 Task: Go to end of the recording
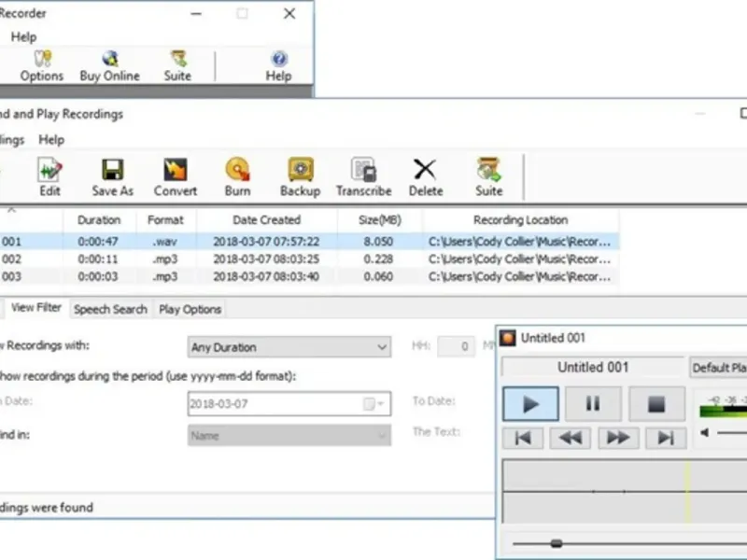666,438
